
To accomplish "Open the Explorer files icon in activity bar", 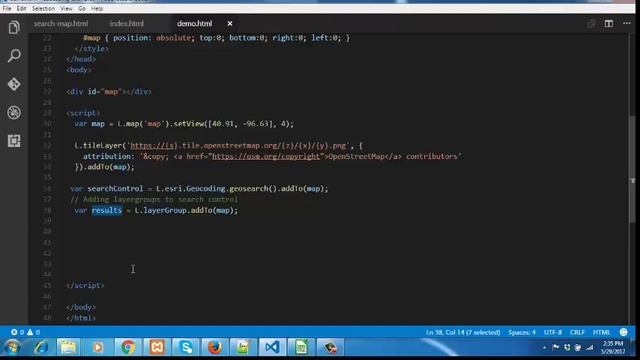I will tap(14, 27).
